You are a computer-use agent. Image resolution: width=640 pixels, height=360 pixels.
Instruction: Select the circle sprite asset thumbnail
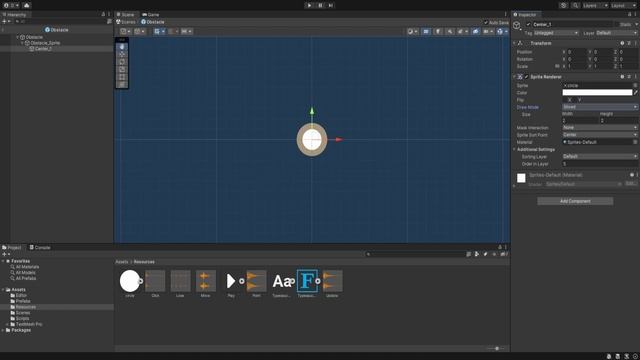coord(130,281)
